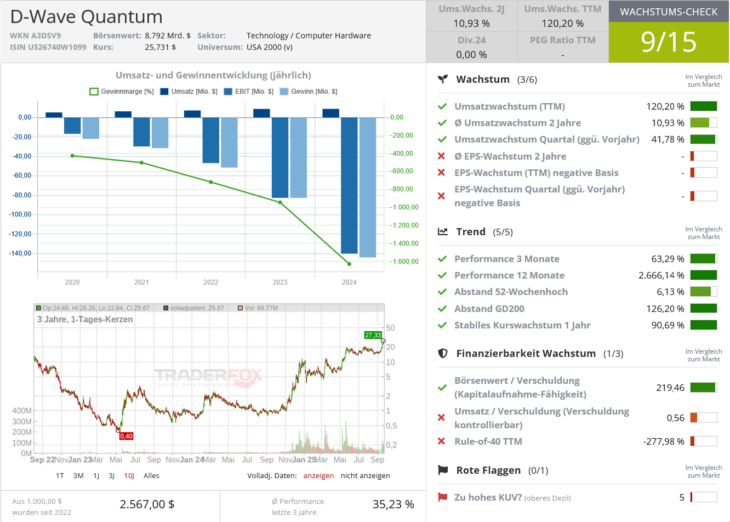
Task: Click the 35,23 % average performance value
Action: pyautogui.click(x=393, y=504)
